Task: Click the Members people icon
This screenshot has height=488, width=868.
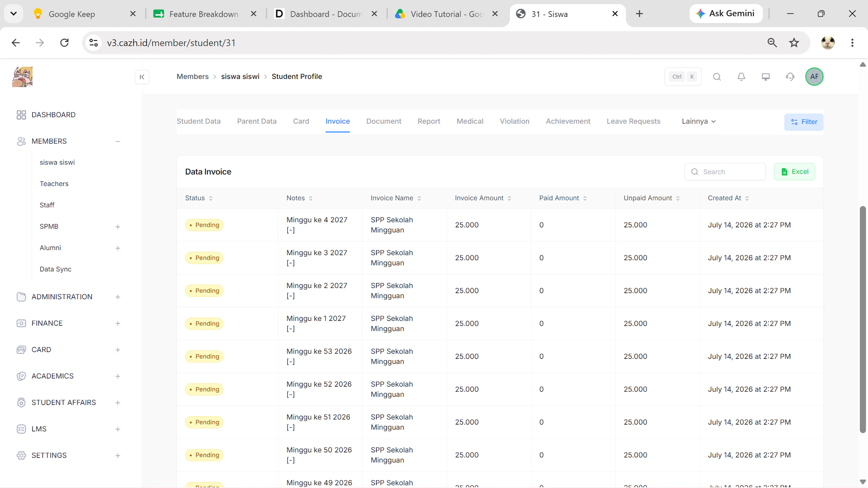Action: (x=21, y=141)
